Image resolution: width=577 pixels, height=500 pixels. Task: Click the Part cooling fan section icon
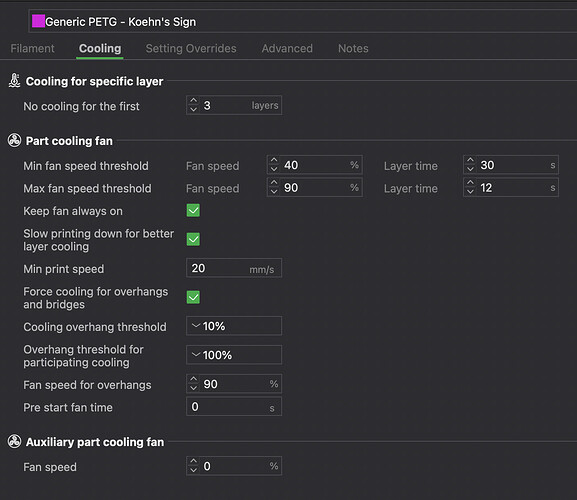point(14,141)
